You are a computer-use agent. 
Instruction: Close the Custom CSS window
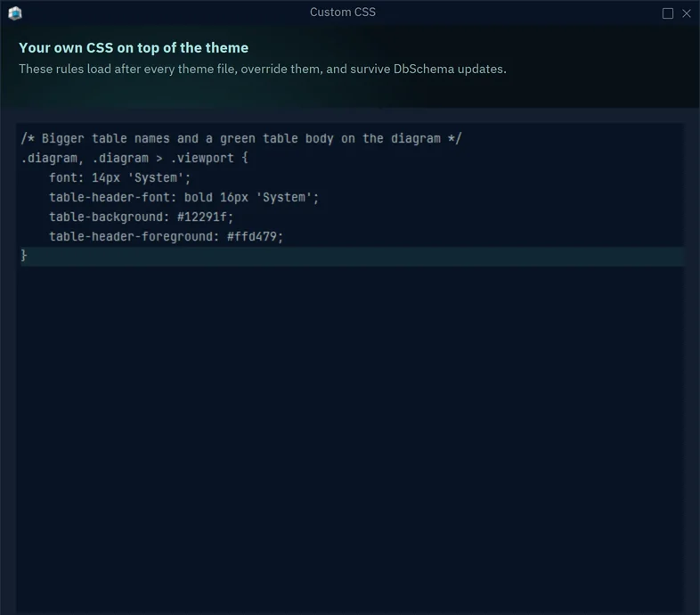(x=686, y=13)
